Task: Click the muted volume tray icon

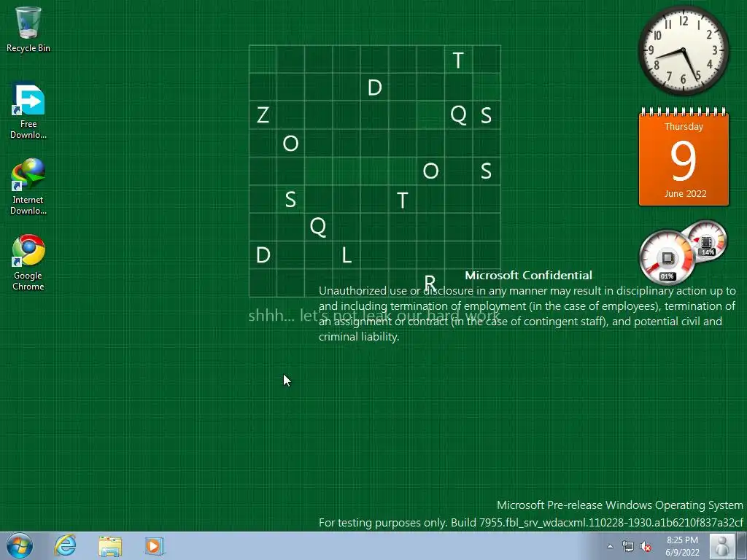Action: [x=646, y=546]
